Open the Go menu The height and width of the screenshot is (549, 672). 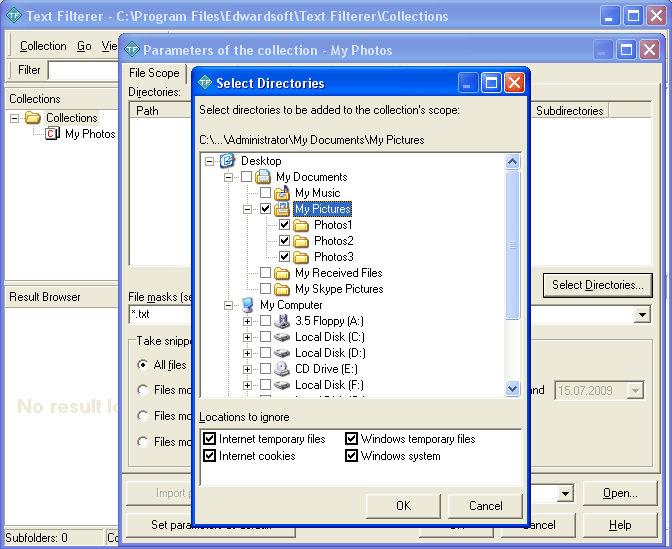tap(84, 46)
